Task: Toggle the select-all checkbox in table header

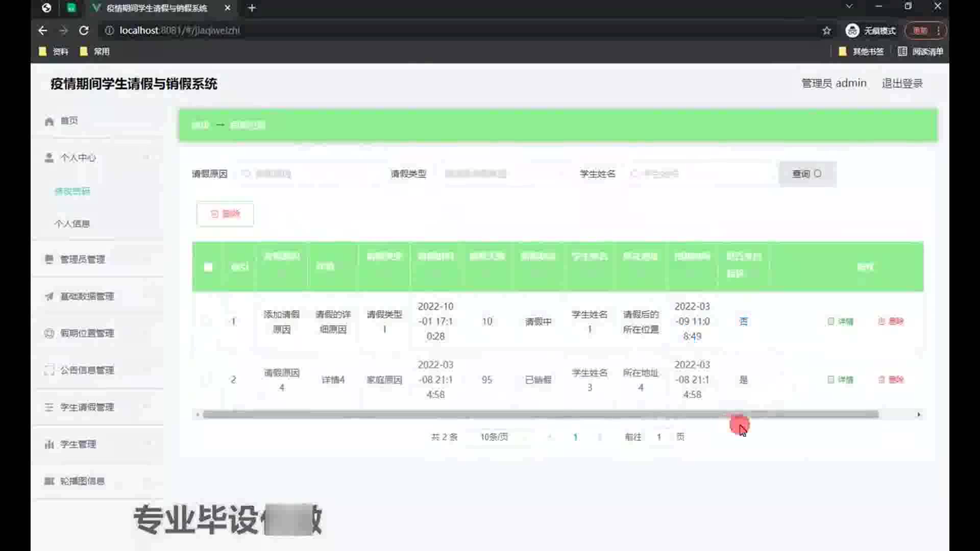Action: tap(208, 267)
